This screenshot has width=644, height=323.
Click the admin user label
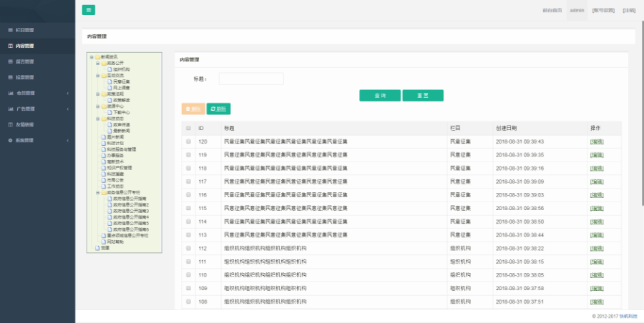click(x=577, y=10)
